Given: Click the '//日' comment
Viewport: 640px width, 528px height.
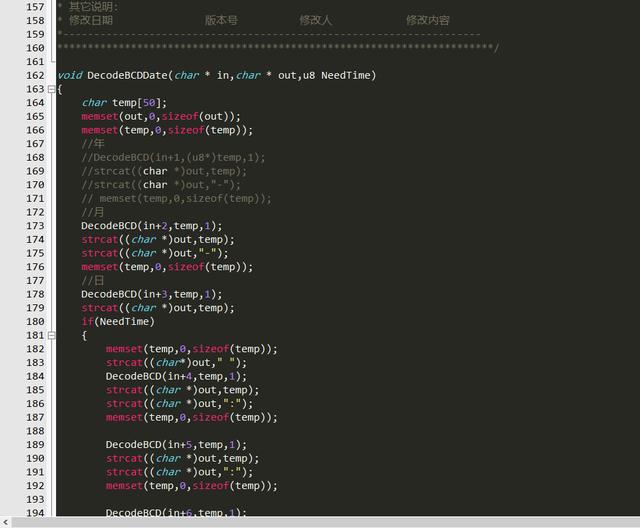Looking at the screenshot, I should 93,280.
